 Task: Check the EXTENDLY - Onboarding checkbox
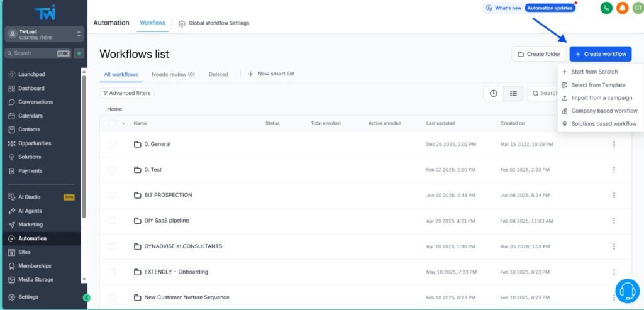(x=112, y=272)
